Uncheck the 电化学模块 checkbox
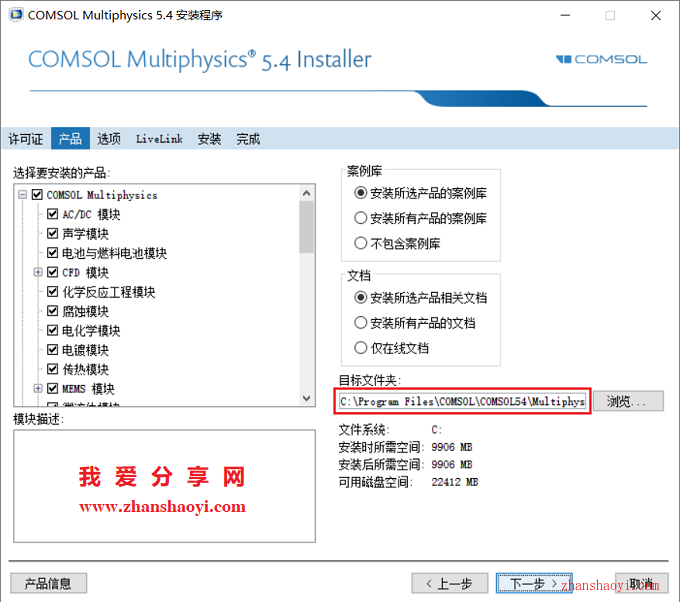 pyautogui.click(x=52, y=330)
